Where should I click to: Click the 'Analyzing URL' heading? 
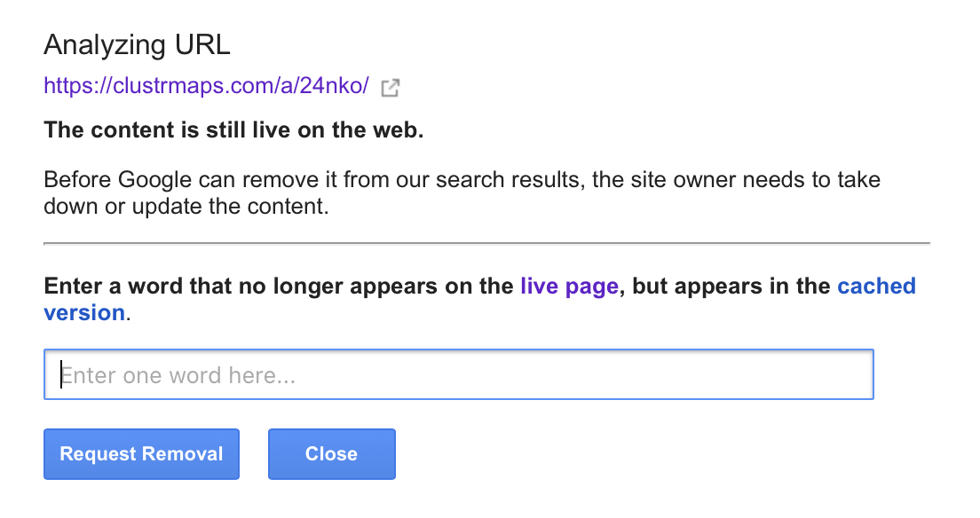137,44
